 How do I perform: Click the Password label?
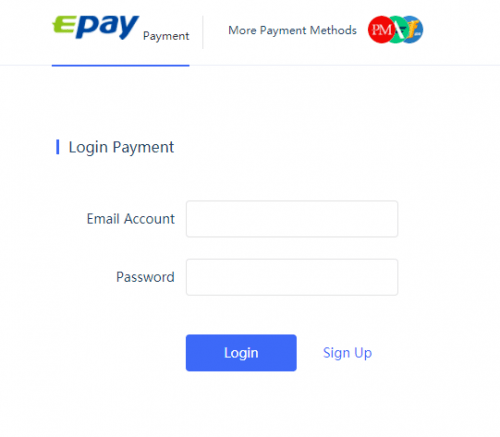[x=145, y=277]
